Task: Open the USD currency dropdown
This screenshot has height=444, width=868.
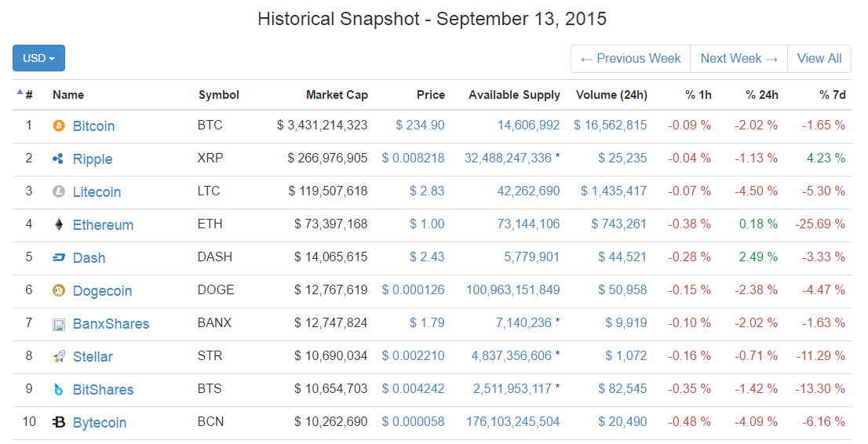Action: [38, 58]
